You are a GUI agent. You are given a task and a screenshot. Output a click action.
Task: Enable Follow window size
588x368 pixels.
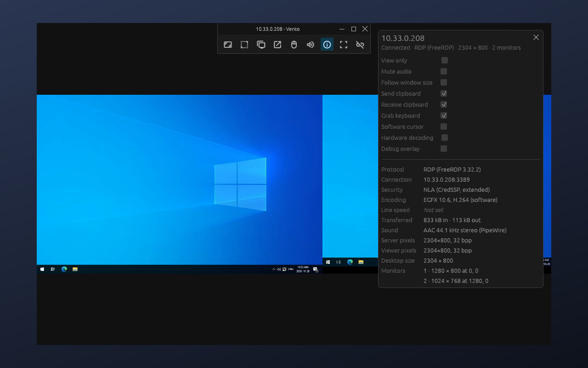click(444, 82)
